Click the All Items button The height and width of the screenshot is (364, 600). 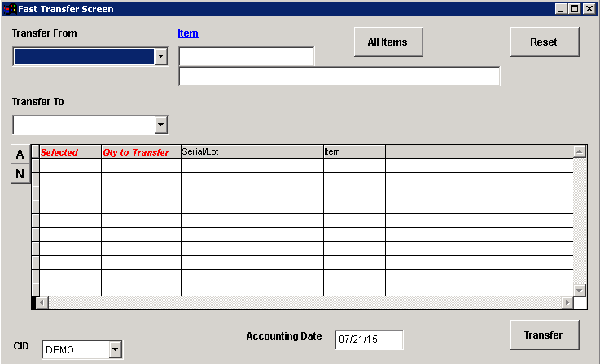388,42
